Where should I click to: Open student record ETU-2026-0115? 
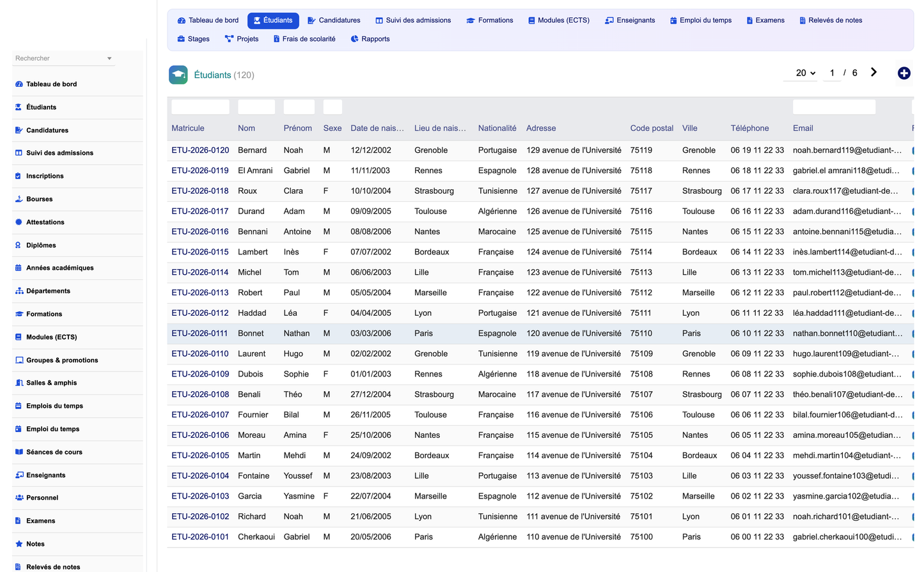(x=200, y=252)
